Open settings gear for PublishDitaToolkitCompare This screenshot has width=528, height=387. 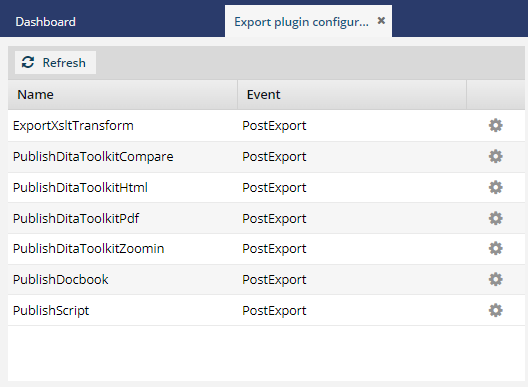point(495,156)
